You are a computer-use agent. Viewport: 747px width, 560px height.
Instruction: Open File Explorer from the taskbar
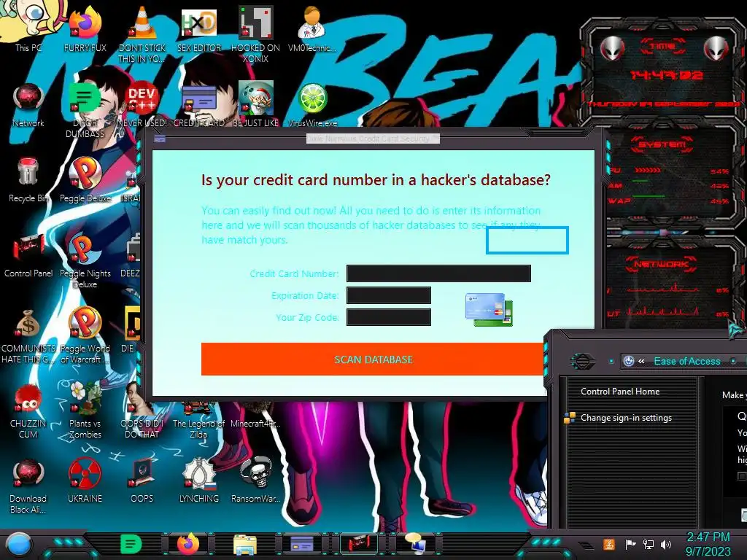pyautogui.click(x=245, y=544)
